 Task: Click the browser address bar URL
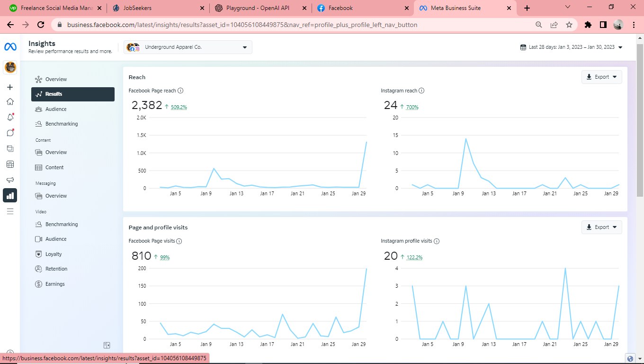coord(242,25)
